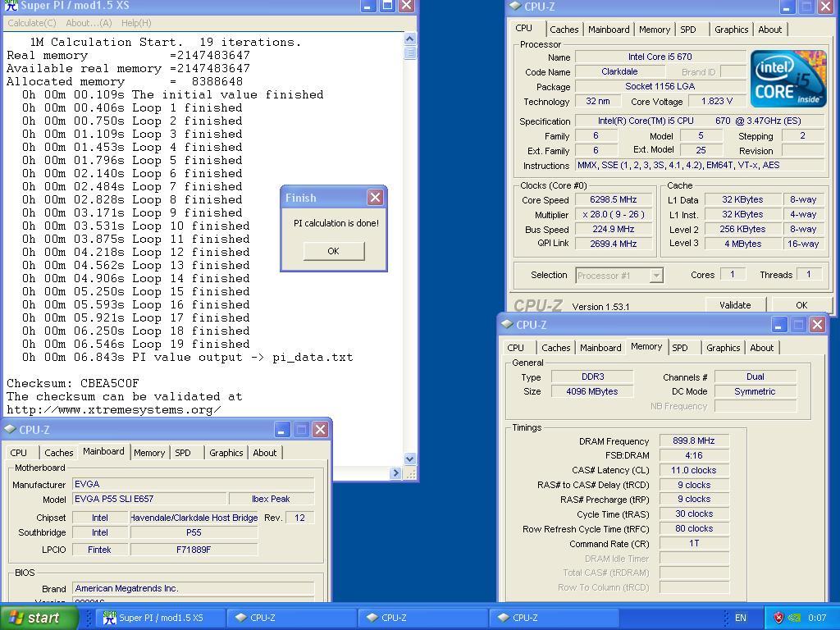
Task: Click the NVIDIA tray icon
Action: [794, 618]
